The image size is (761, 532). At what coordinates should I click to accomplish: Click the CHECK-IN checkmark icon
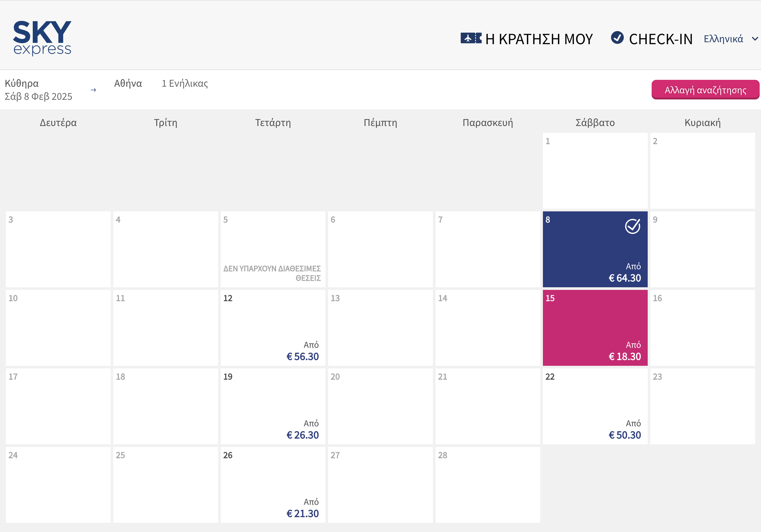click(617, 37)
